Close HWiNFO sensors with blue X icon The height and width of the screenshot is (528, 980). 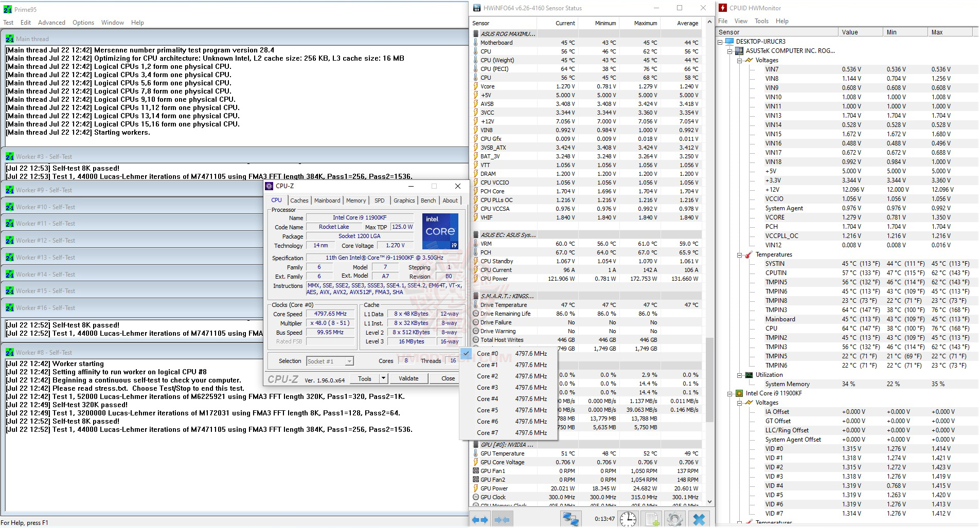[699, 519]
